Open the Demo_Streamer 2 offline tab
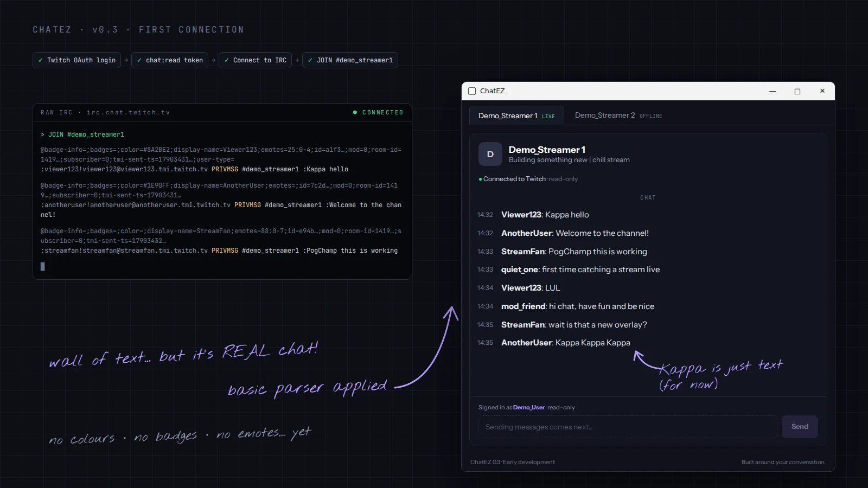This screenshot has height=488, width=868. (618, 115)
